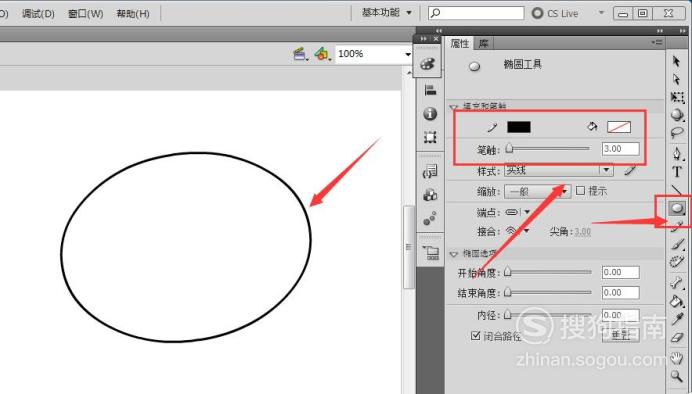
Task: Open the Color panel icon
Action: pyautogui.click(x=427, y=64)
